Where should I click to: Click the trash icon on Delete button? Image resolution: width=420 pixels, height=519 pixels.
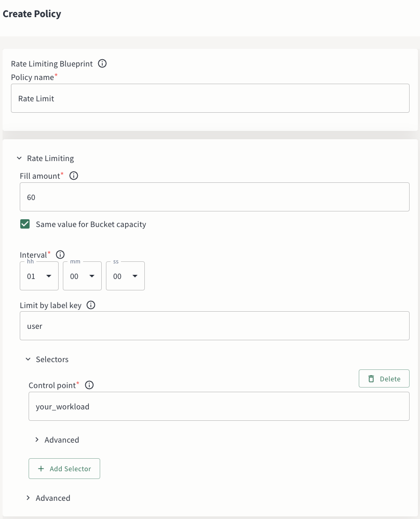coord(371,379)
